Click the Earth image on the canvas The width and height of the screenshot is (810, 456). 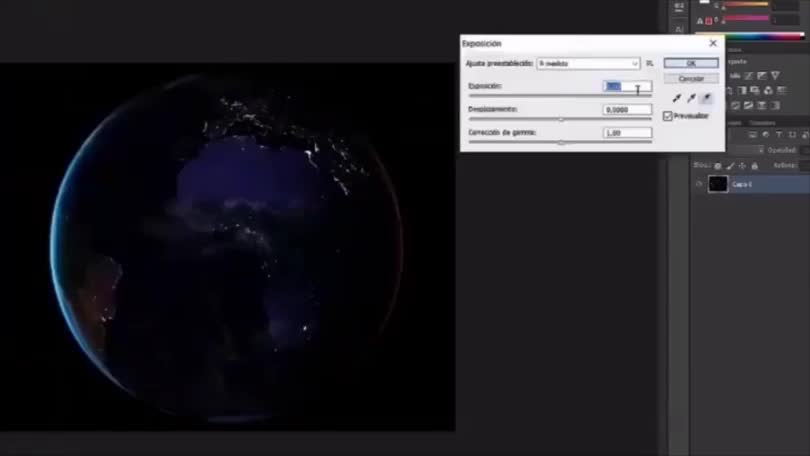click(227, 246)
